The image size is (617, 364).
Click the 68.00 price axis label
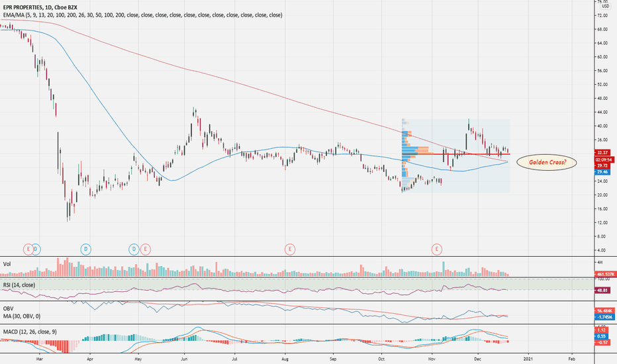(603, 29)
